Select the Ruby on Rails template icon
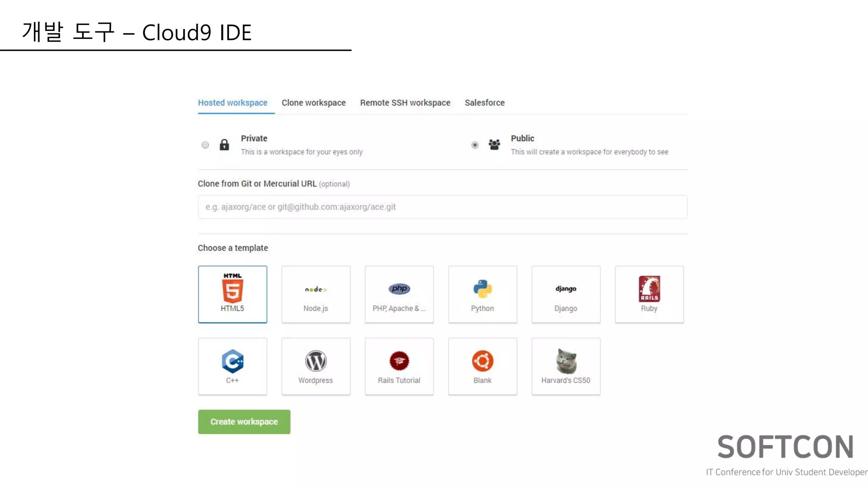 tap(649, 289)
